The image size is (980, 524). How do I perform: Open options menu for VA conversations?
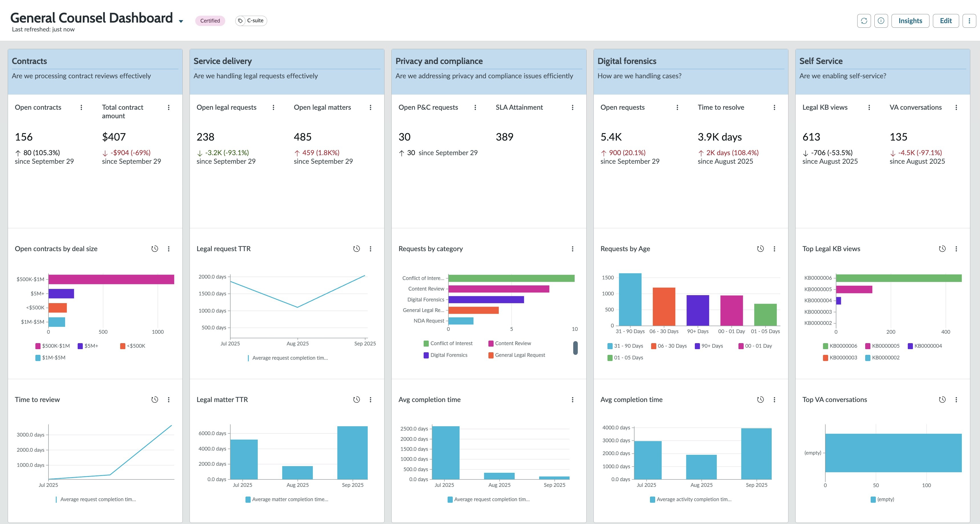pyautogui.click(x=956, y=107)
